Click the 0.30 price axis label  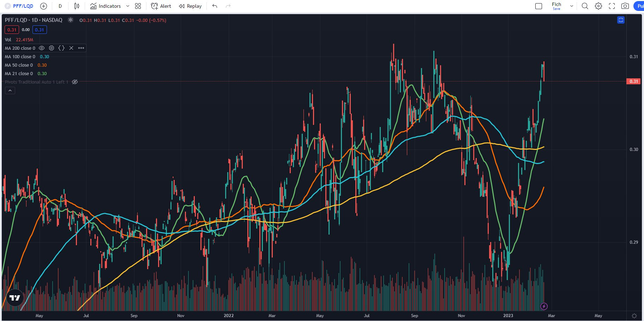coord(634,150)
